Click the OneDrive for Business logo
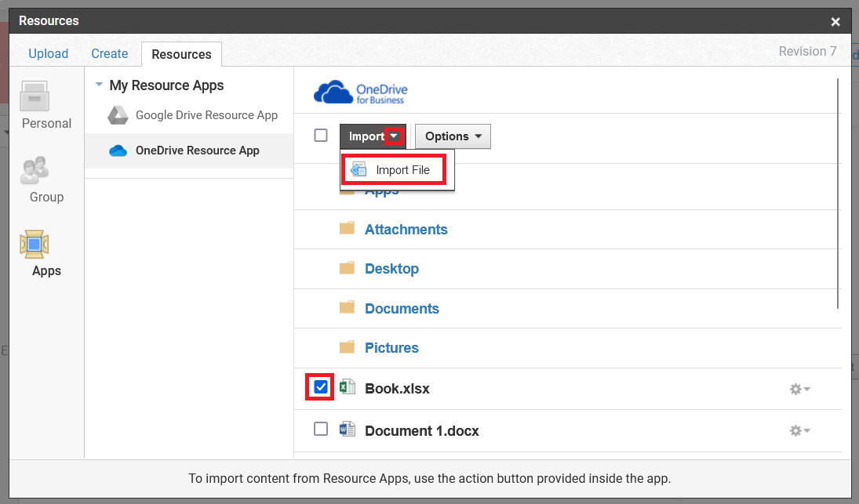 coord(361,92)
